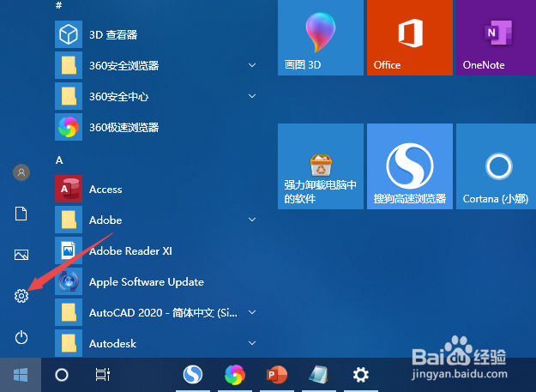Screen dimensions: 536x392
Task: Click the 3D 查看器 label
Action: click(113, 34)
